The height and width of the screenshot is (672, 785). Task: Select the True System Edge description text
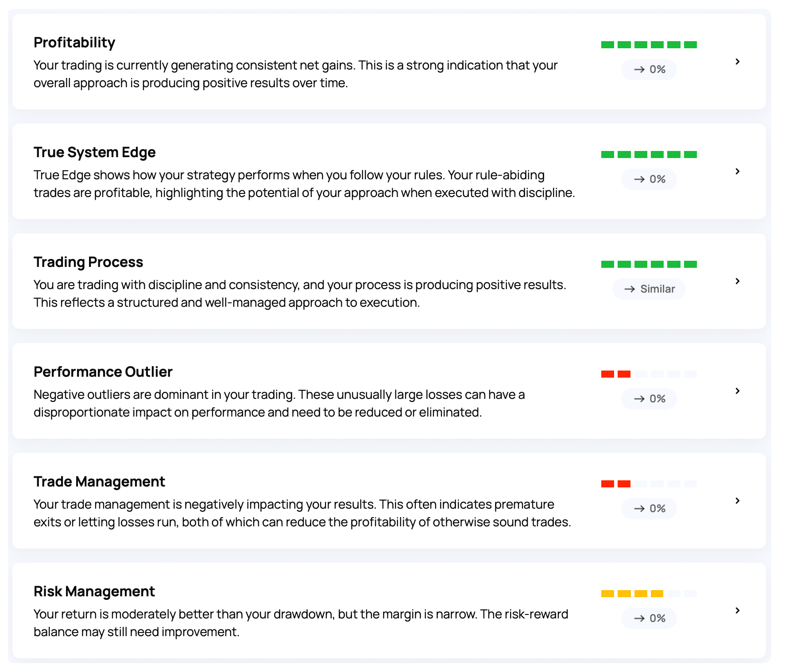pos(304,184)
